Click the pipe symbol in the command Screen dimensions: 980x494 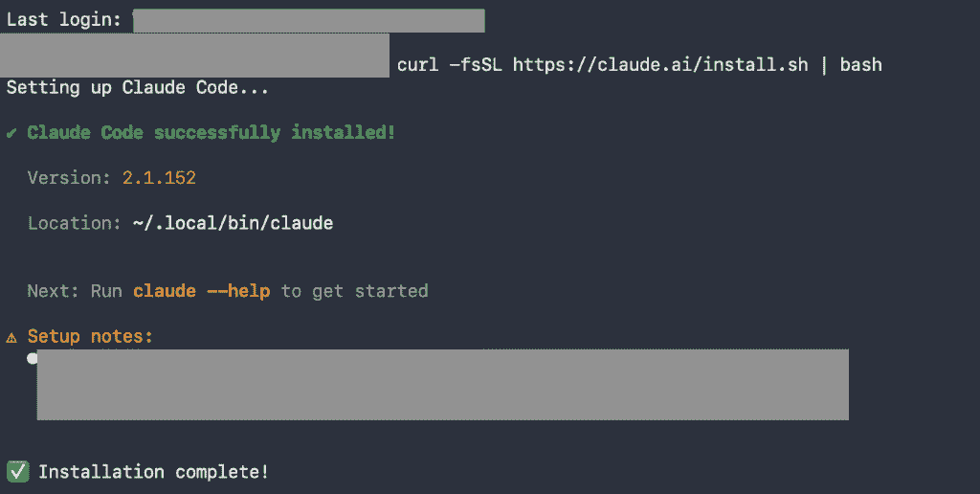[824, 65]
